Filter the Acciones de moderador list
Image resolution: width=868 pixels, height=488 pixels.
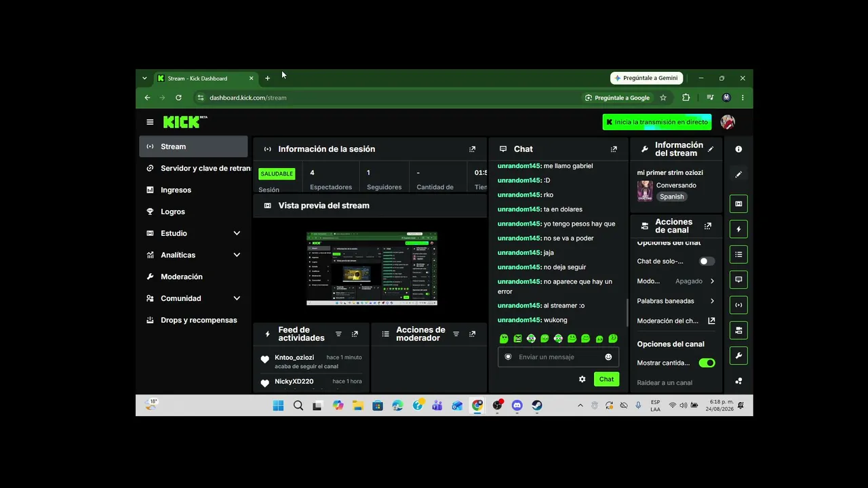coord(456,334)
